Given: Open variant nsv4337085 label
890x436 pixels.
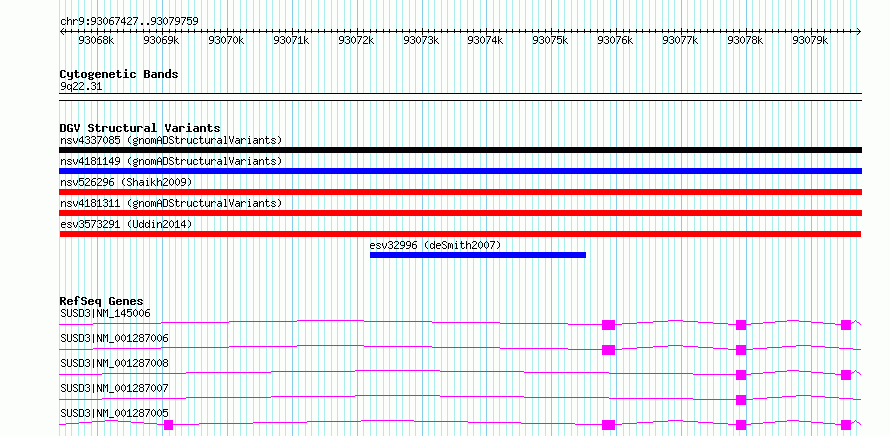Looking at the screenshot, I should coord(171,140).
